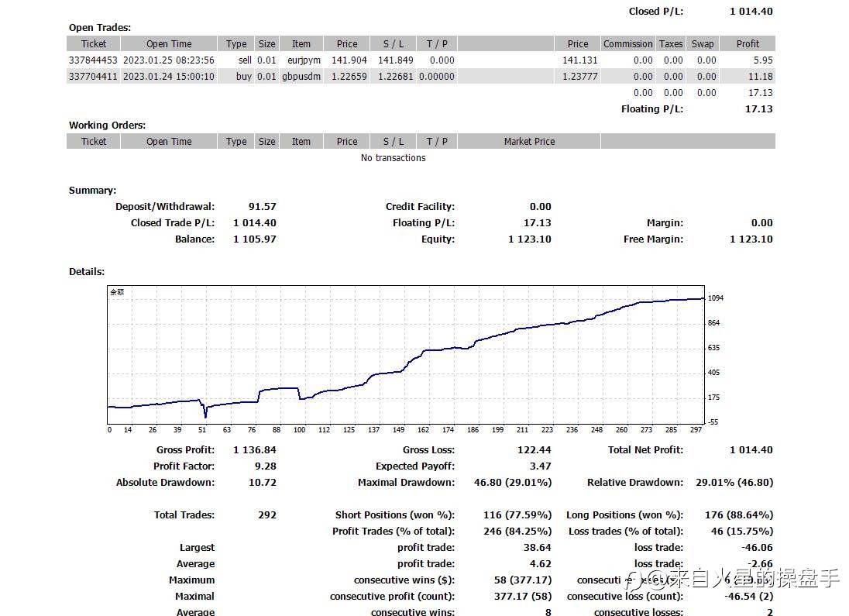Viewport: 849px width, 616px height.
Task: Click open time 2023.01.25 08:23:56
Action: coord(168,60)
